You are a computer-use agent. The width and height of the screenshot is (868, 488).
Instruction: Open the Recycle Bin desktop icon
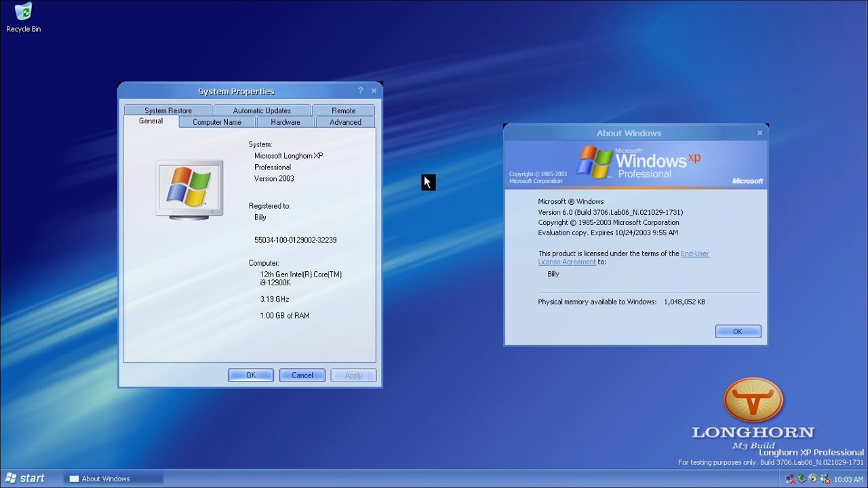pos(23,18)
